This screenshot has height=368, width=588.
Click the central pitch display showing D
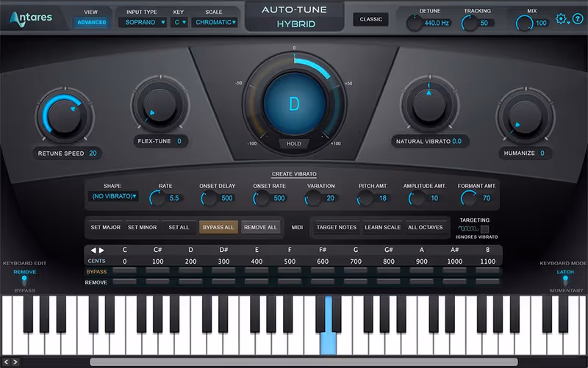pos(295,104)
